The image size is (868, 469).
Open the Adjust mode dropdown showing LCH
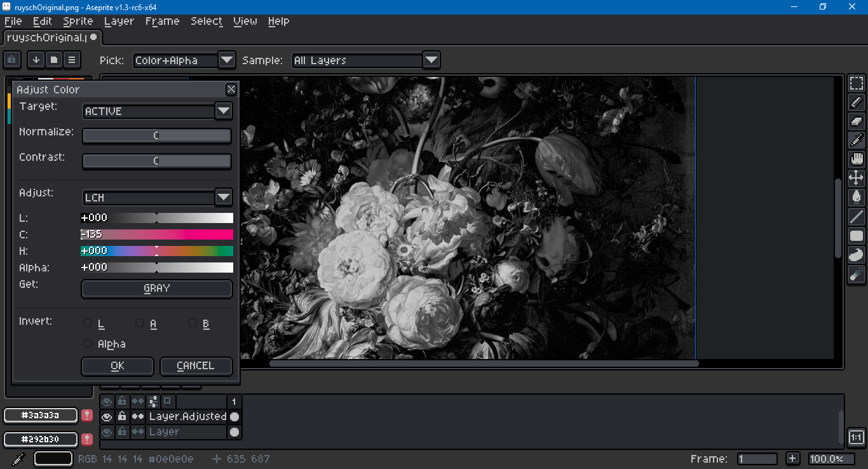coord(157,198)
